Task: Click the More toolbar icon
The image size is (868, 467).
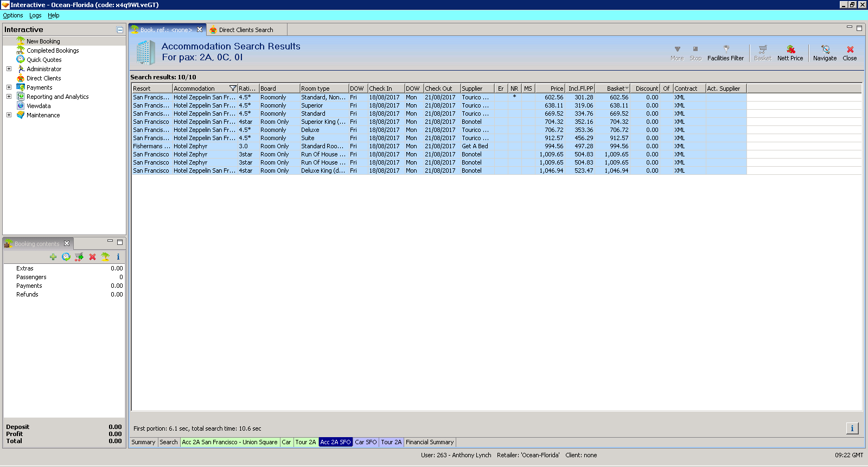Action: pyautogui.click(x=677, y=53)
